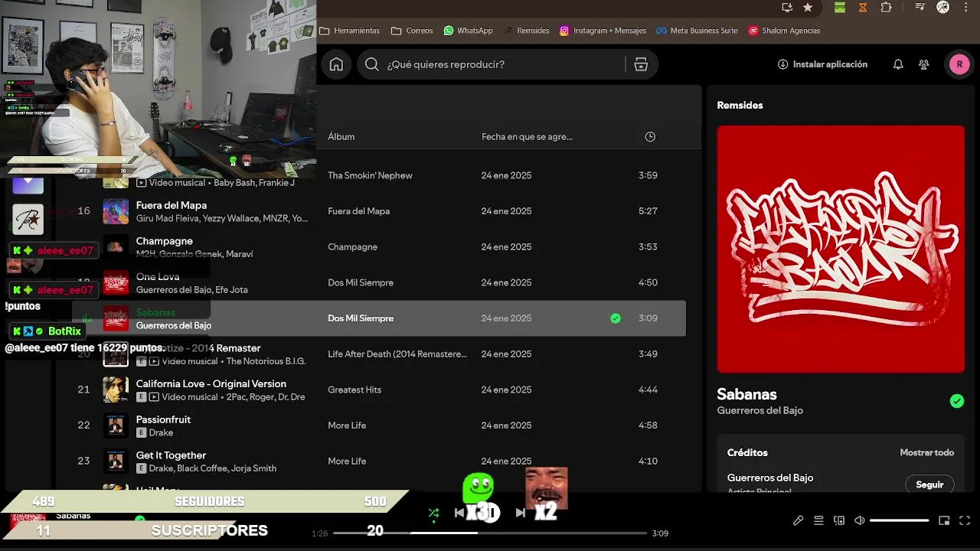The width and height of the screenshot is (980, 551).
Task: Bookmark page with star icon
Action: (x=808, y=7)
